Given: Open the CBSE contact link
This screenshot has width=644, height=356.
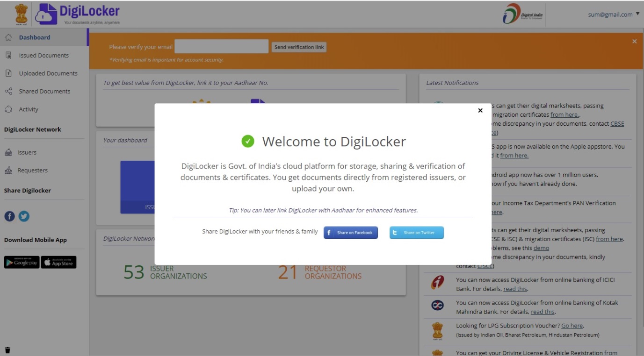Looking at the screenshot, I should click(x=617, y=124).
